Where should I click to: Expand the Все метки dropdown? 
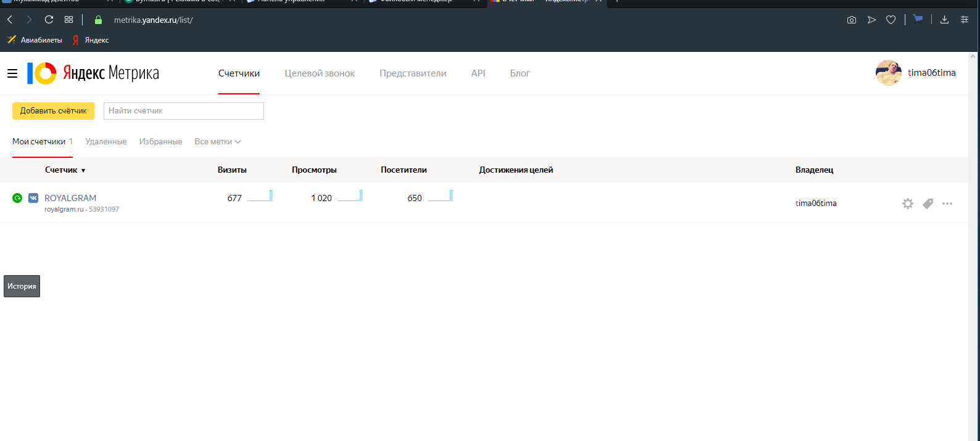tap(217, 142)
